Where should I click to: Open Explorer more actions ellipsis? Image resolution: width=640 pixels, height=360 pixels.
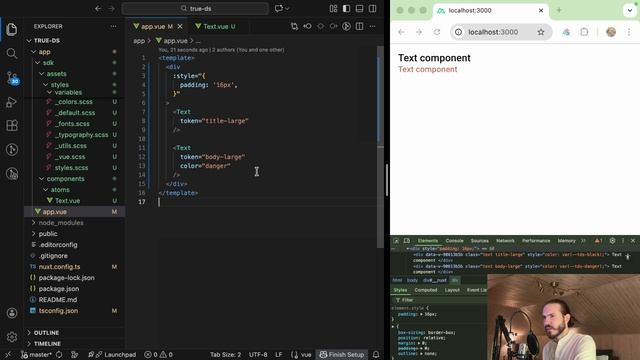[x=113, y=27]
